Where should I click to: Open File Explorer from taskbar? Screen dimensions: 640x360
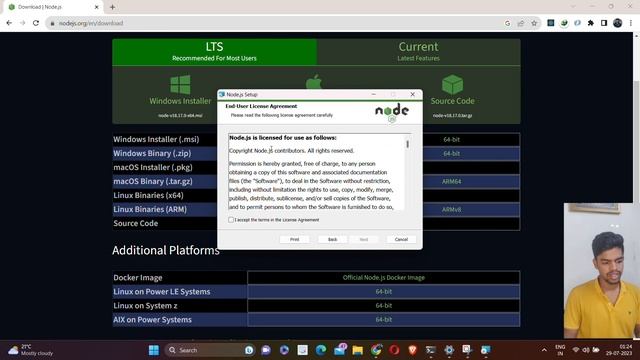coord(358,350)
